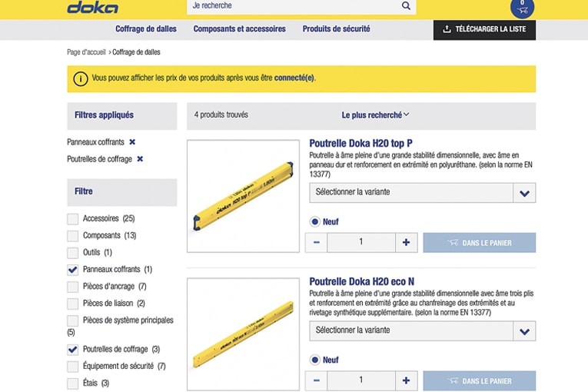The height and width of the screenshot is (392, 588).
Task: Open Produits de sécurité menu
Action: point(336,29)
